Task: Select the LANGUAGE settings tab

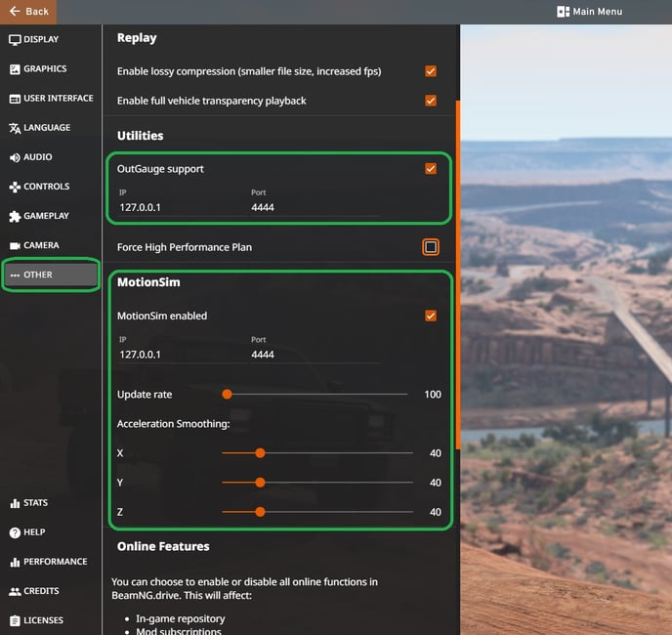Action: [x=51, y=128]
